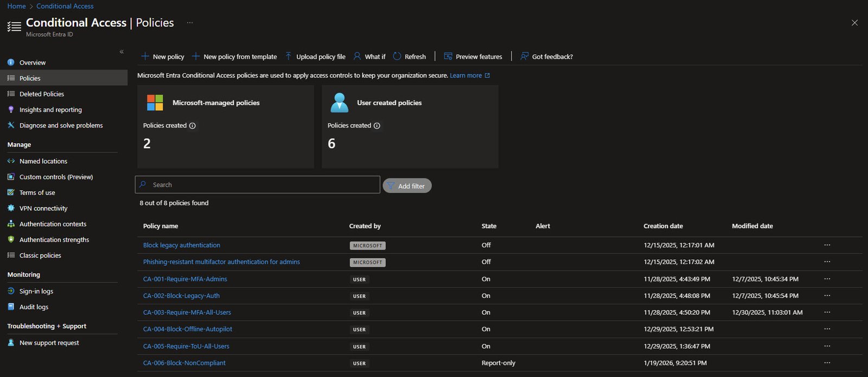868x377 pixels.
Task: Click the New policy plus icon
Action: 145,56
